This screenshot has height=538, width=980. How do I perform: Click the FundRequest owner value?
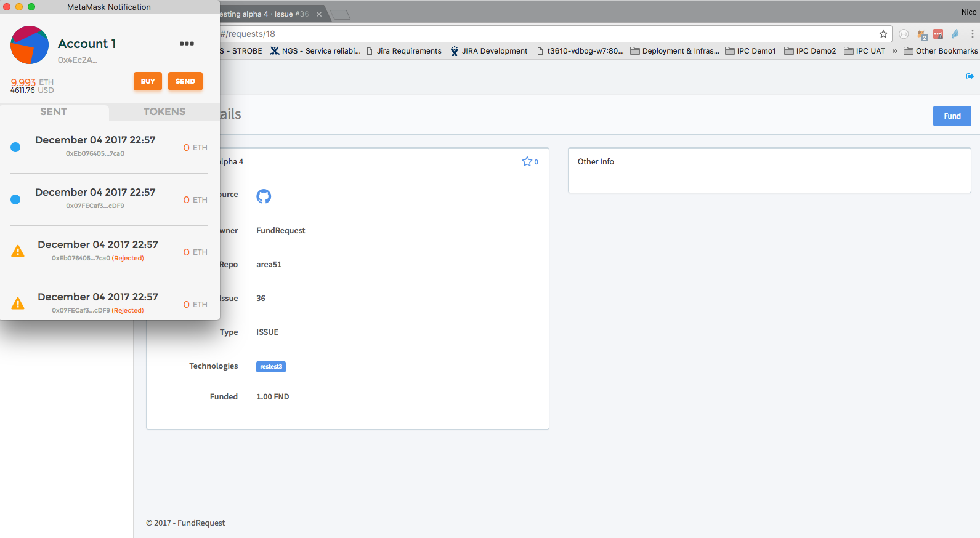click(x=281, y=231)
